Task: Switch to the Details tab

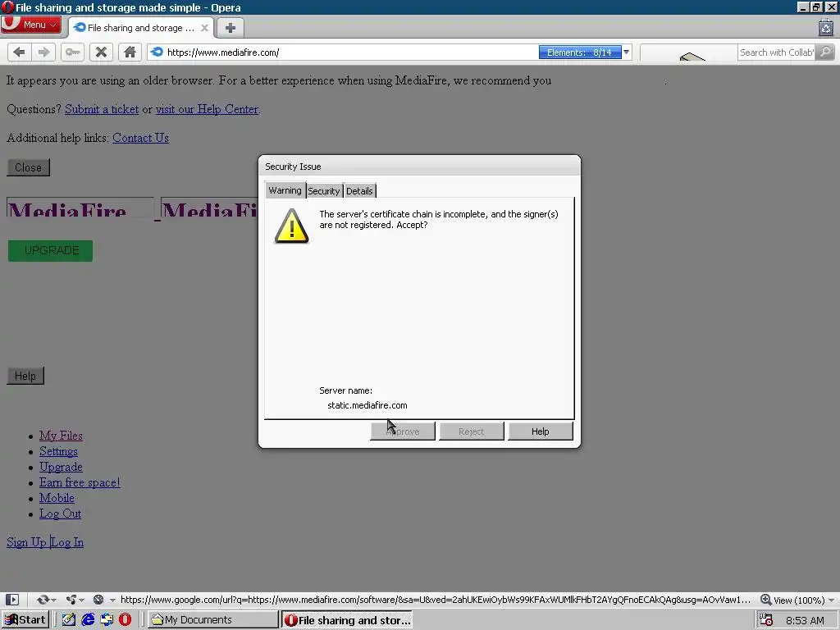Action: [x=359, y=191]
